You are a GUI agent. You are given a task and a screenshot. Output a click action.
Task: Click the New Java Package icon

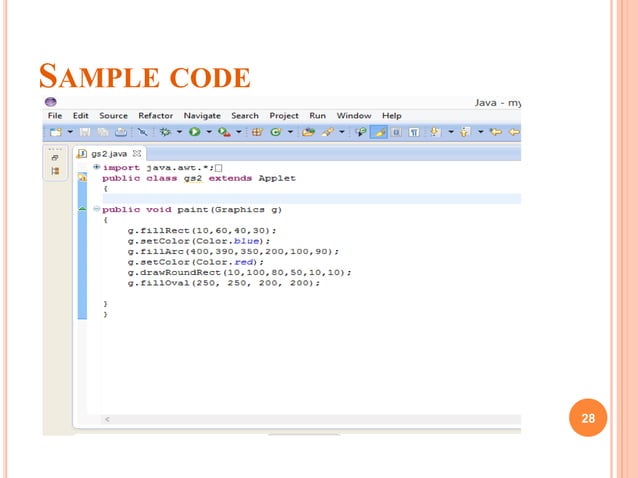point(257,132)
